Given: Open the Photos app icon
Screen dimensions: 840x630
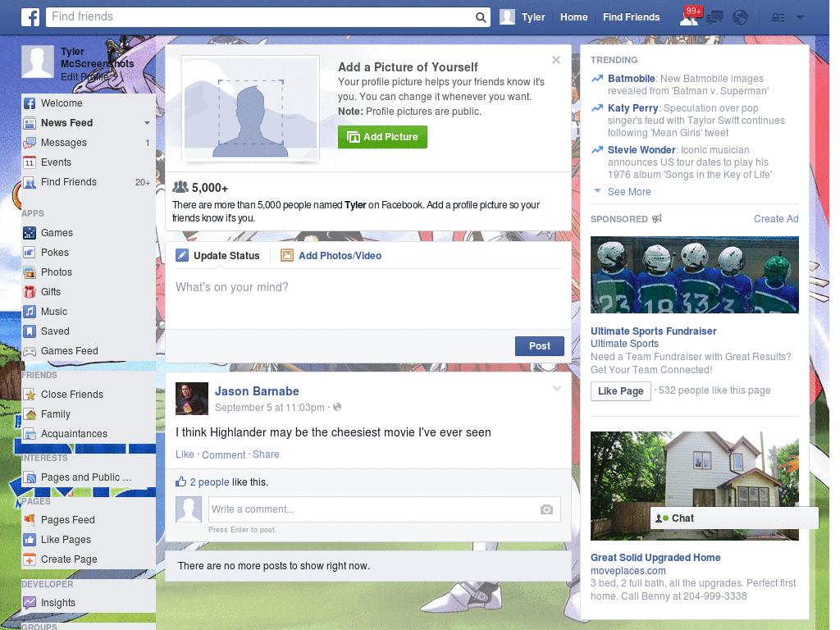Looking at the screenshot, I should click(30, 272).
